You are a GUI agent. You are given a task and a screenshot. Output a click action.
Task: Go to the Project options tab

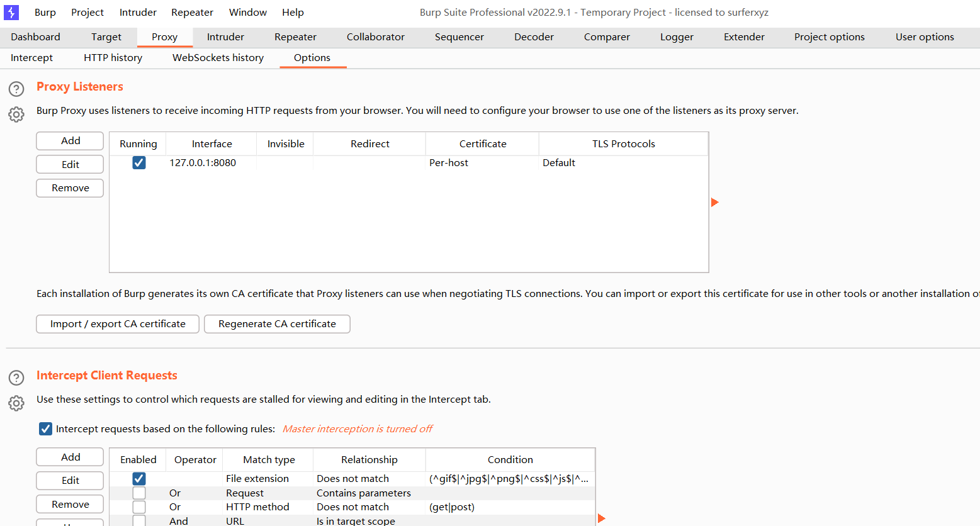click(x=830, y=37)
